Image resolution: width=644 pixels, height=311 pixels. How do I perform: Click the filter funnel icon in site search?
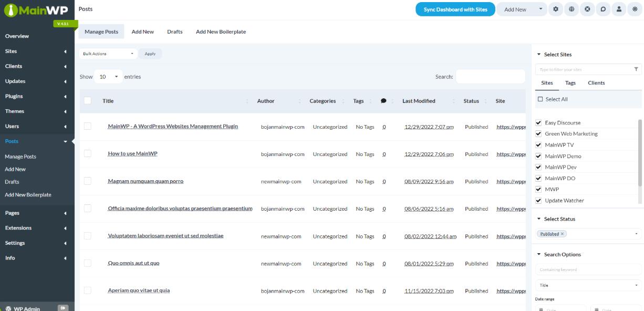click(x=636, y=69)
